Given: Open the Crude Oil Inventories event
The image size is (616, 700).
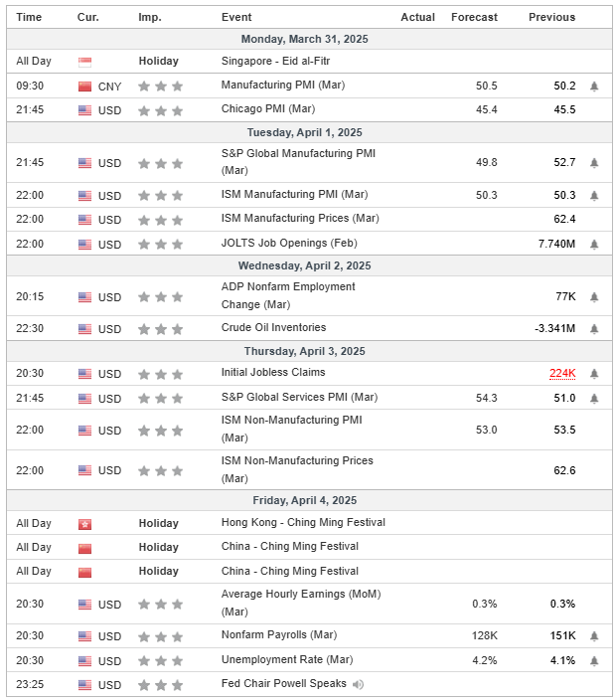Looking at the screenshot, I should 273,327.
